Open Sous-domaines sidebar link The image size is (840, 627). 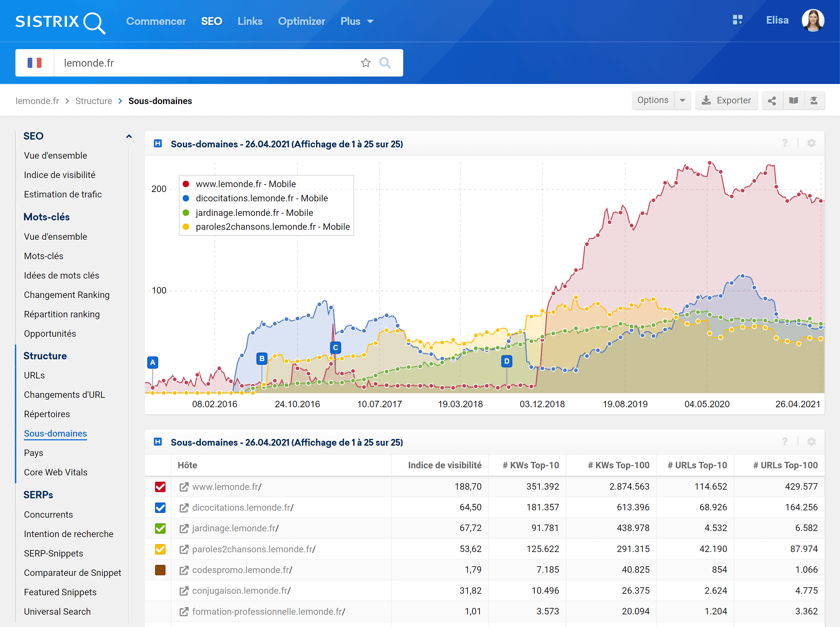pyautogui.click(x=55, y=433)
